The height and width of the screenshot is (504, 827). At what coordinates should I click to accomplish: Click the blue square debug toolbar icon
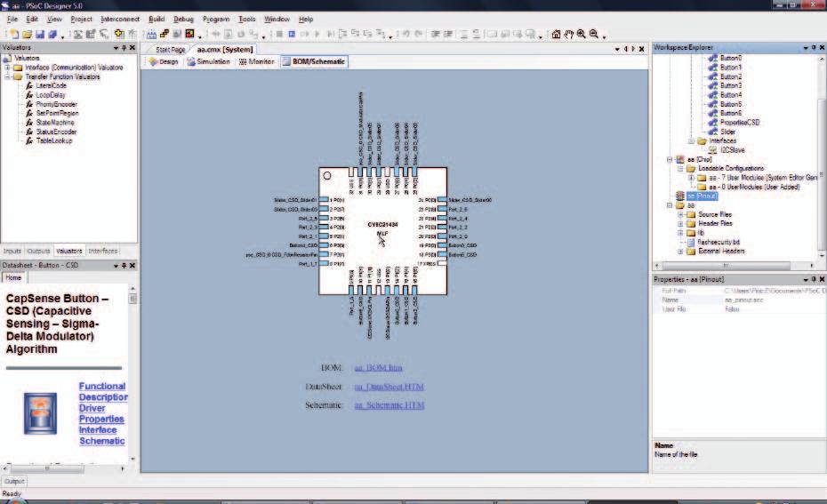pyautogui.click(x=291, y=34)
